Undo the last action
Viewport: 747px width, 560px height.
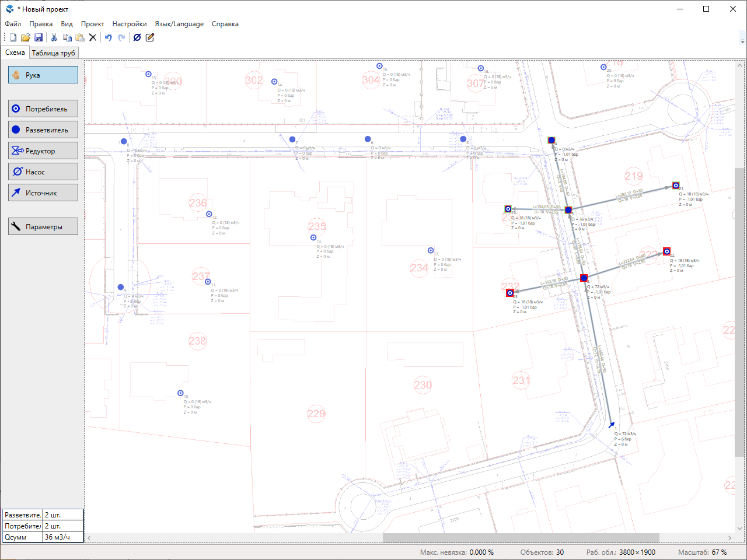click(108, 37)
